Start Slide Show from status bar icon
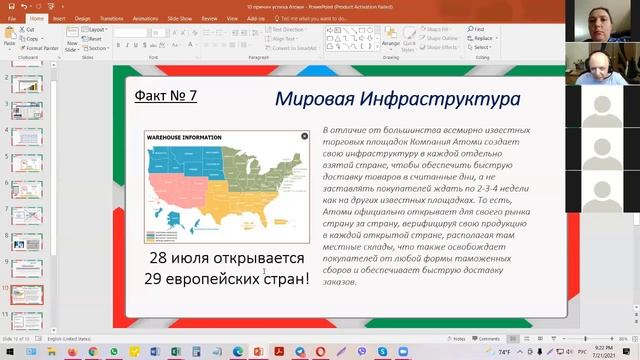Viewport: 640px width, 360px height. click(553, 338)
